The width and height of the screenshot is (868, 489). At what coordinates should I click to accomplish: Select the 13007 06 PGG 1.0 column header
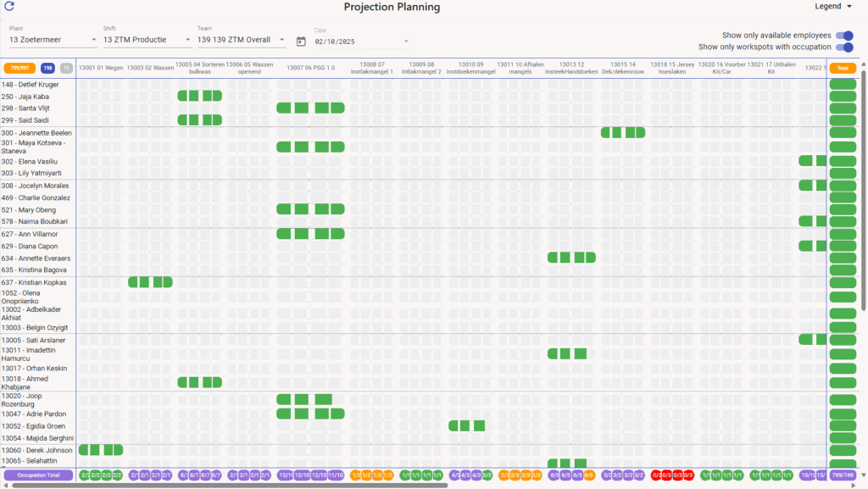coord(310,67)
